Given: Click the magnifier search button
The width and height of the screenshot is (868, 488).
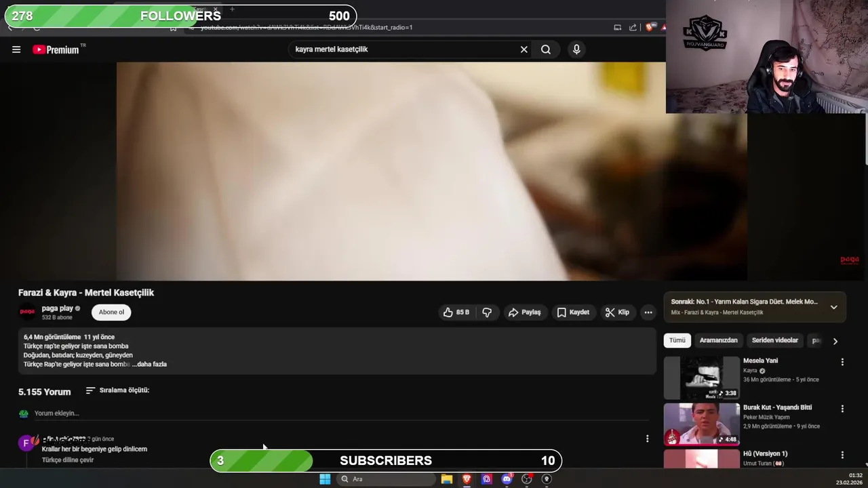Looking at the screenshot, I should point(546,49).
